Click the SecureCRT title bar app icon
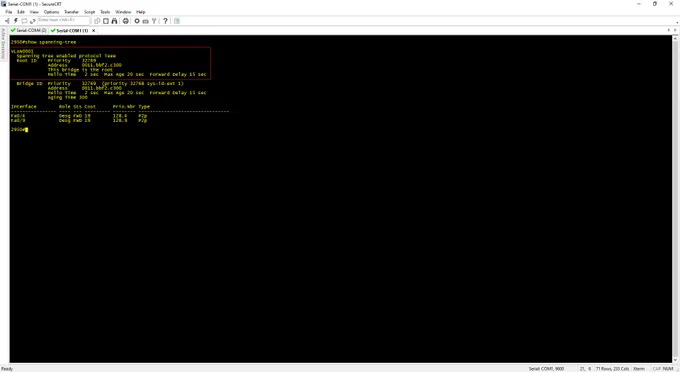Image resolution: width=680 pixels, height=372 pixels. click(3, 4)
